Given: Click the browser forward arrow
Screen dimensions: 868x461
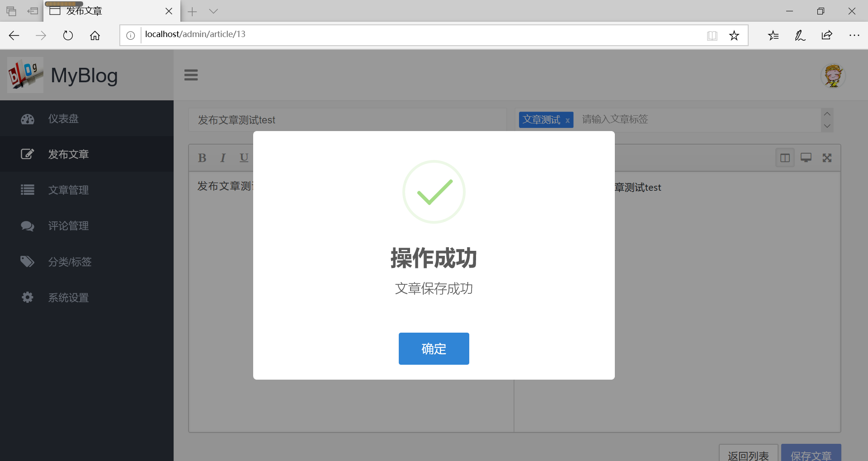Looking at the screenshot, I should pyautogui.click(x=41, y=35).
